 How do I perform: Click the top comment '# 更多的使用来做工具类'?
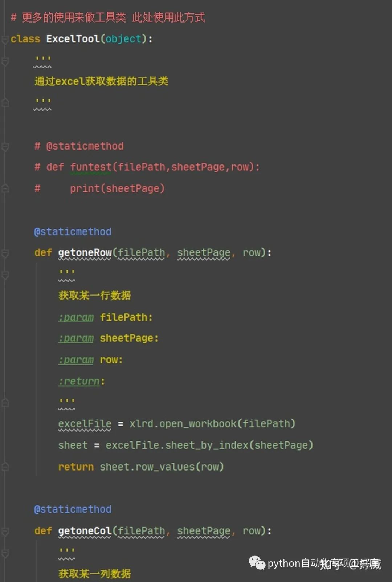68,17
